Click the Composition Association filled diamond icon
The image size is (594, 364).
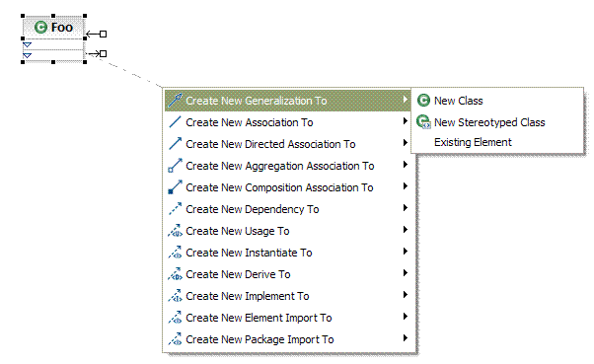[x=175, y=186]
